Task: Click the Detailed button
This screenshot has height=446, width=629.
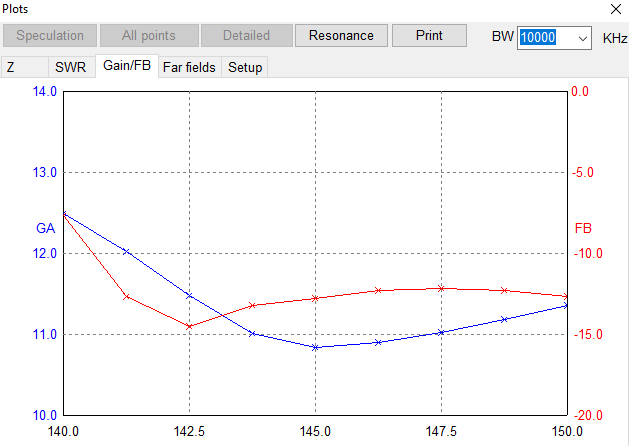Action: (246, 36)
